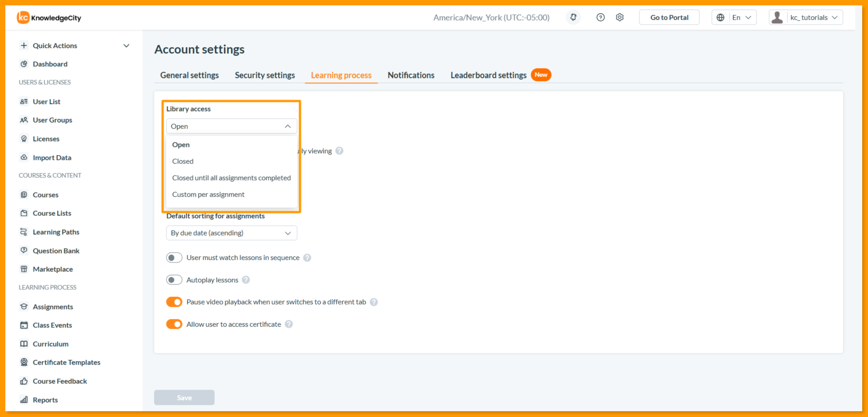Open the Security settings tab

265,75
